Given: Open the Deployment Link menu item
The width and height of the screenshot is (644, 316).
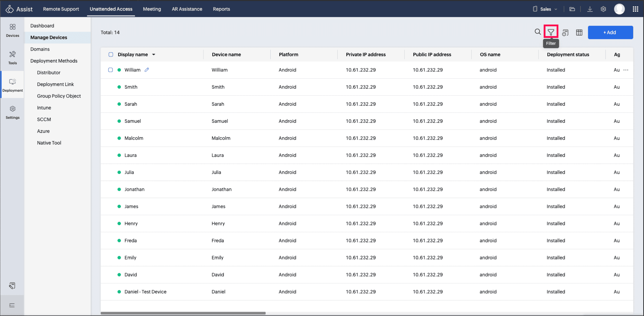Looking at the screenshot, I should point(55,84).
